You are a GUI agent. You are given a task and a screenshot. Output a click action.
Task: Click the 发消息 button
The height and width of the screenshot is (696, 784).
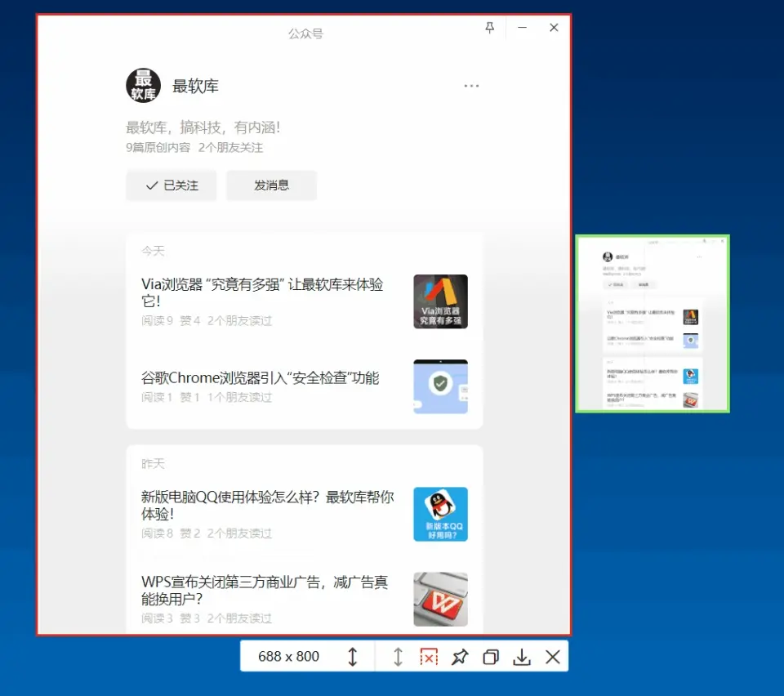pos(271,185)
